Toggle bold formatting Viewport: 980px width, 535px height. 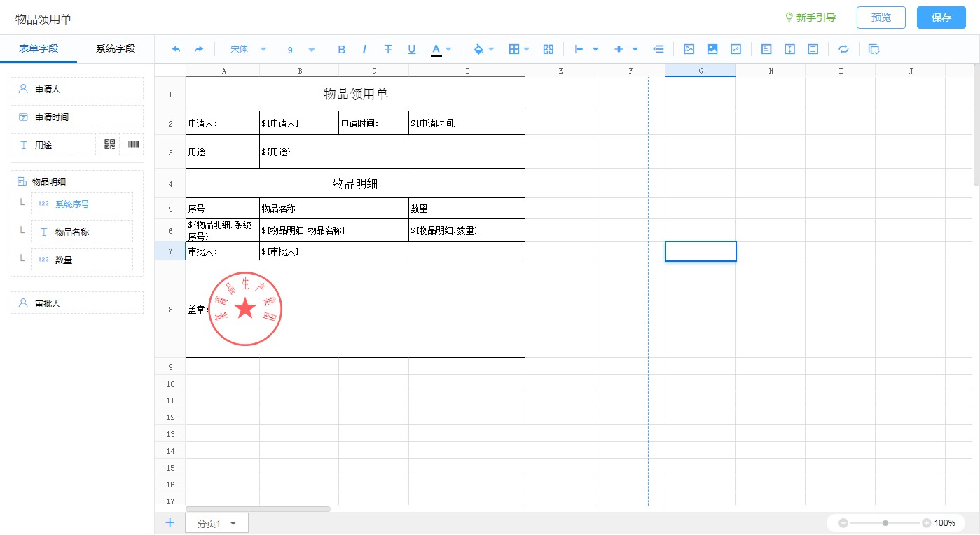(x=342, y=49)
